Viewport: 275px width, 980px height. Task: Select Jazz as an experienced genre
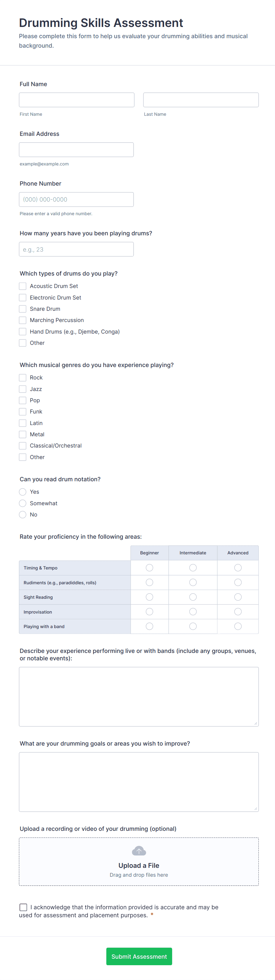tap(22, 389)
